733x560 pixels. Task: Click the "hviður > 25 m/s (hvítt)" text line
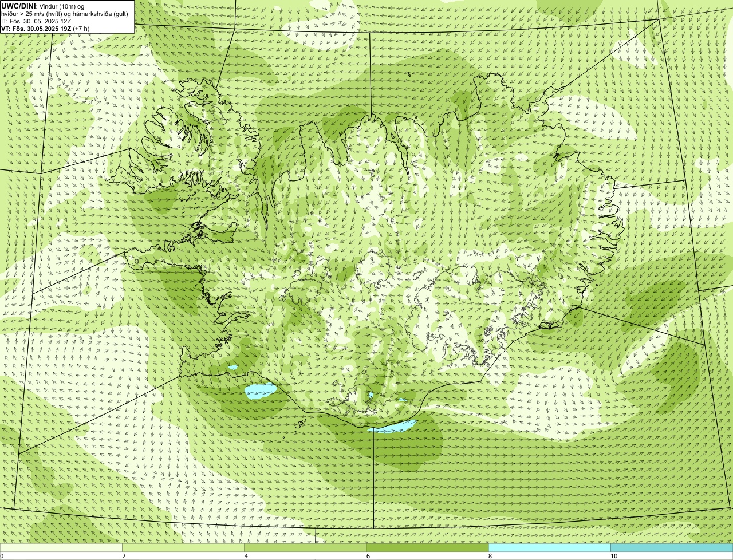65,13
